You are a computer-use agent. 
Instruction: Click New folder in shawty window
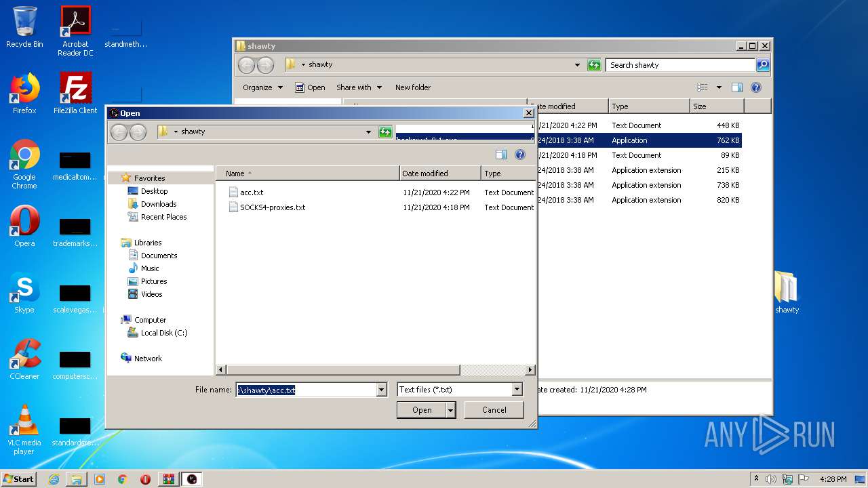point(413,87)
